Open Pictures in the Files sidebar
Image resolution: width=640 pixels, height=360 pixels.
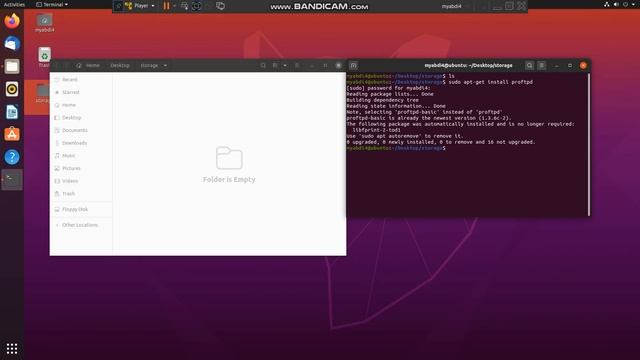point(81,168)
